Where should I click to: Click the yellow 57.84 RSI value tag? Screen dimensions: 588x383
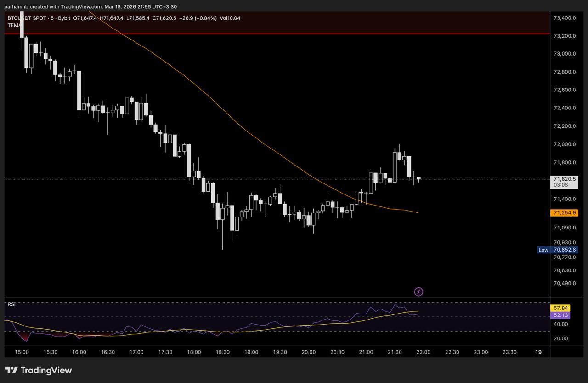561,308
